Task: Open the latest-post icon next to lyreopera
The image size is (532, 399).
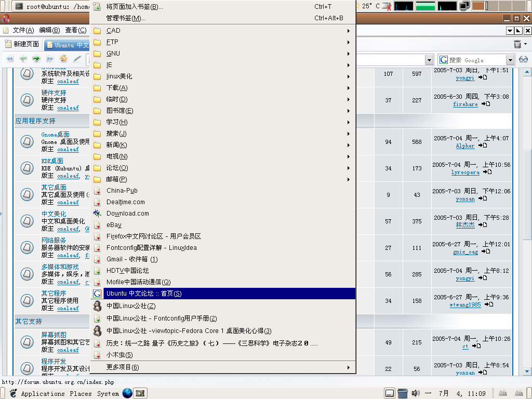Action: (487, 171)
